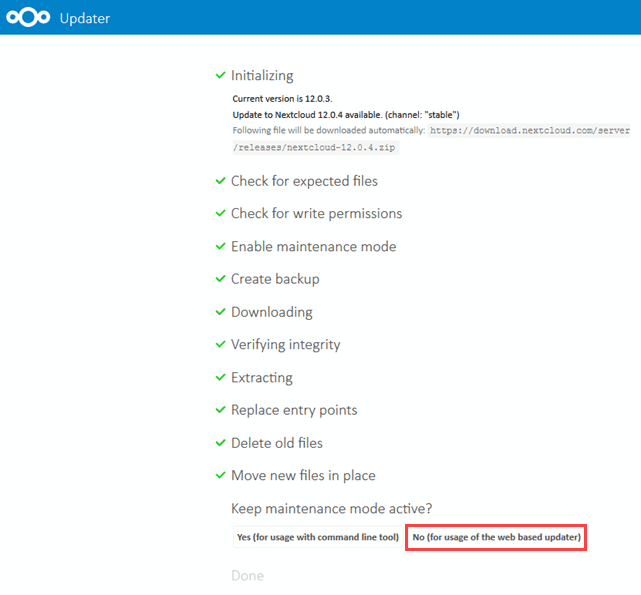Image resolution: width=641 pixels, height=595 pixels.
Task: Select Replace entry points heading
Action: [294, 410]
